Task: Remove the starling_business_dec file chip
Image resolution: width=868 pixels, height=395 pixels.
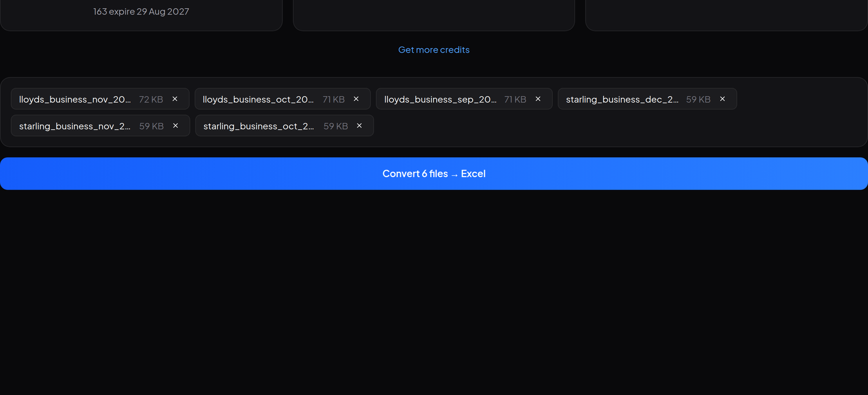Action: pyautogui.click(x=722, y=99)
